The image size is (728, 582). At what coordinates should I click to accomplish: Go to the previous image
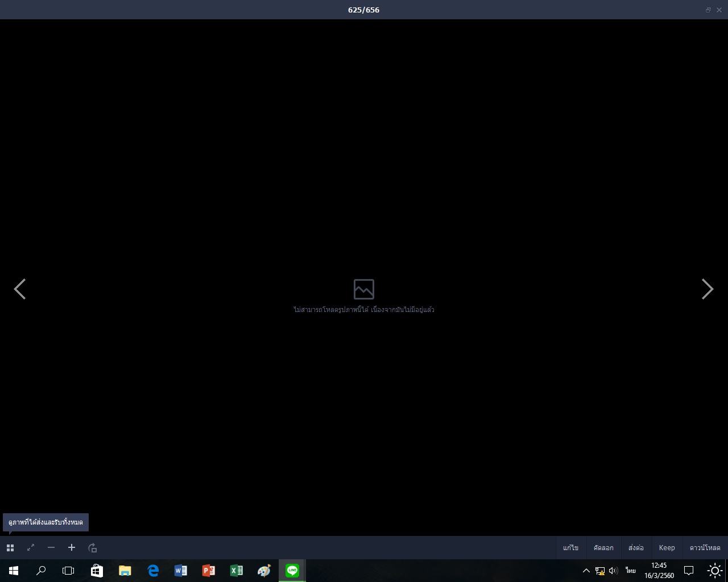tap(20, 289)
